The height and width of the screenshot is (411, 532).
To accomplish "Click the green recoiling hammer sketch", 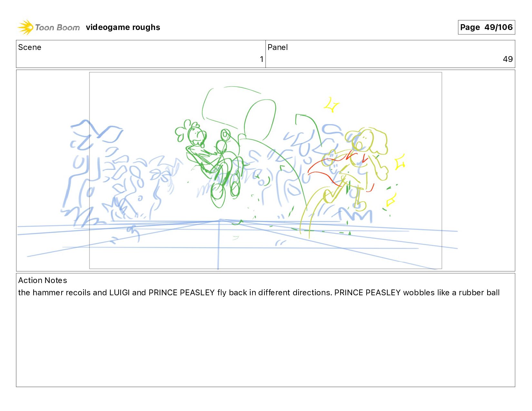I will (x=239, y=113).
